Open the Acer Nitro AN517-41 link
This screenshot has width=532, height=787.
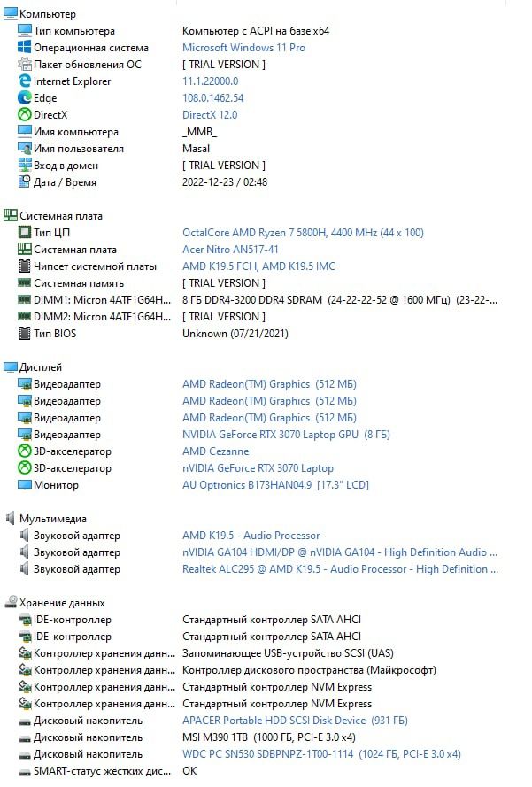(x=230, y=250)
